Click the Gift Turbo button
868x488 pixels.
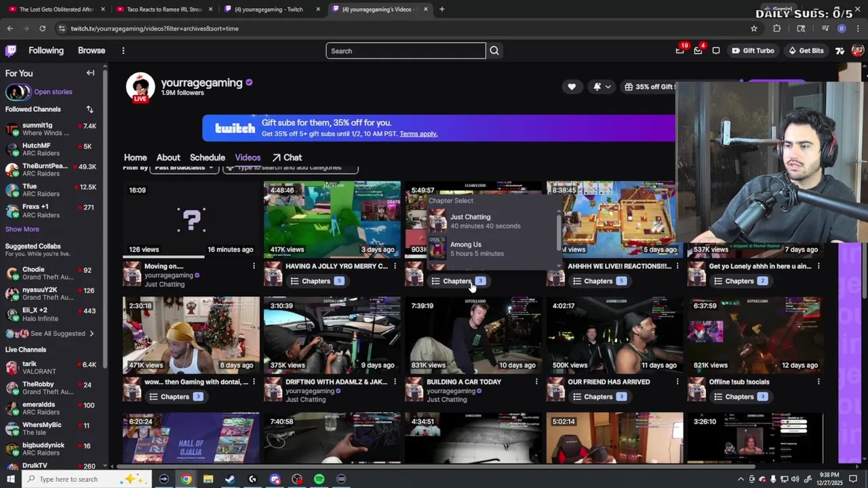tap(753, 51)
